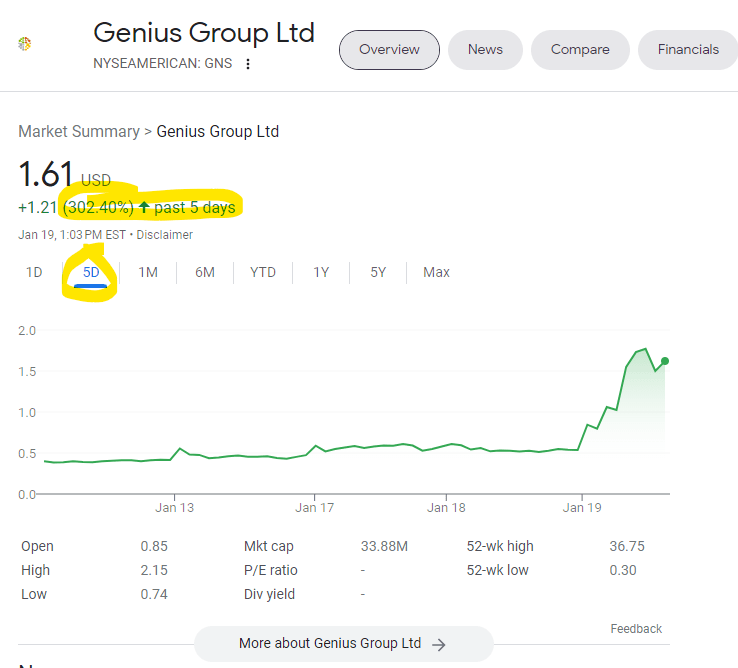Screen dimensions: 738x668
Task: Click the Market Summary breadcrumb link
Action: (79, 131)
